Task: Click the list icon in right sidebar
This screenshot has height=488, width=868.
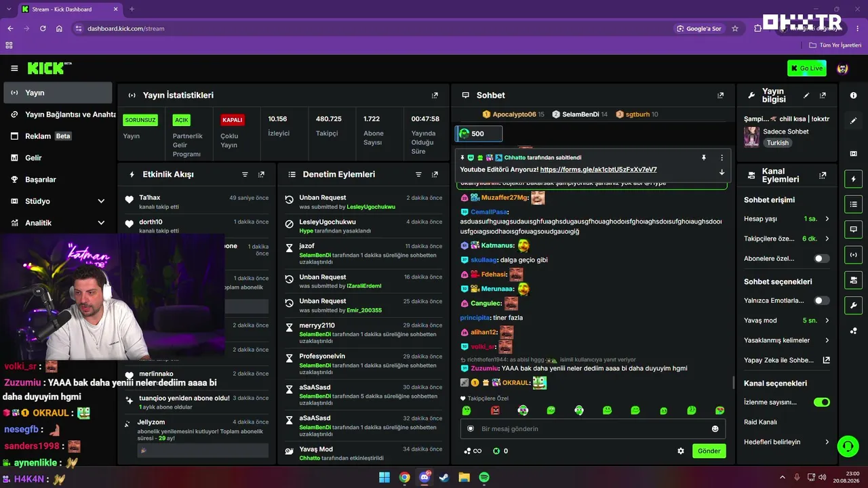Action: [x=853, y=204]
